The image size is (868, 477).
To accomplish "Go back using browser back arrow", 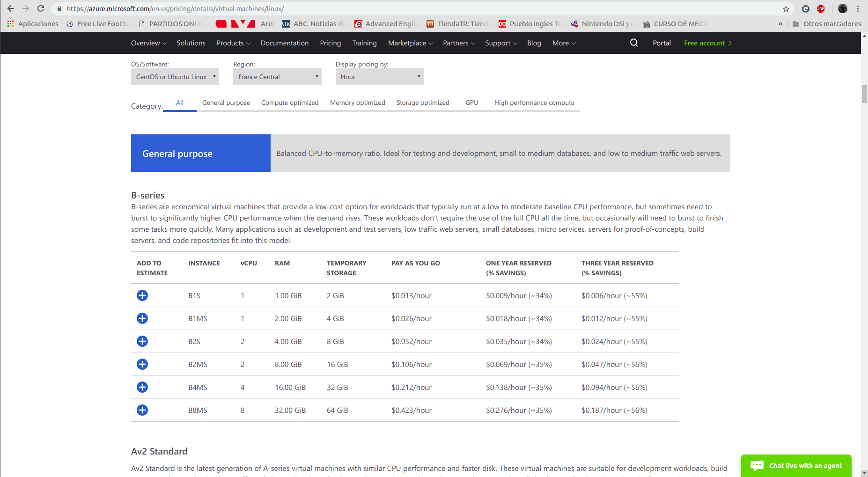I will [x=11, y=8].
